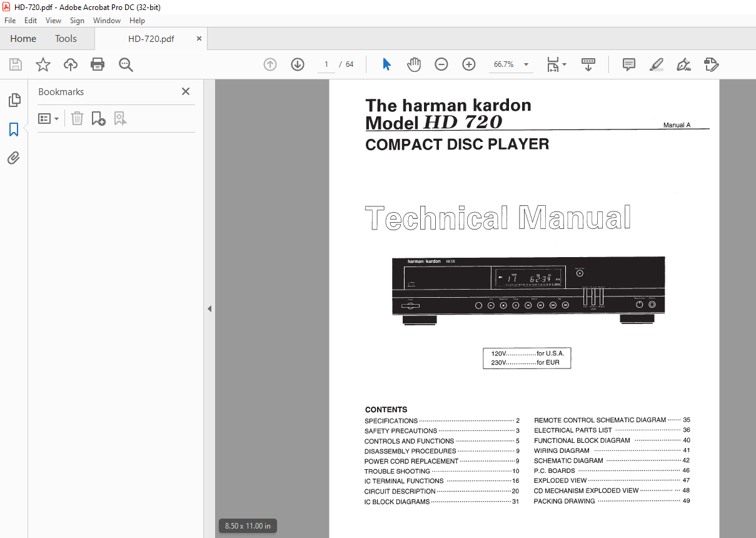Select the Highlight text pen tool

point(656,64)
